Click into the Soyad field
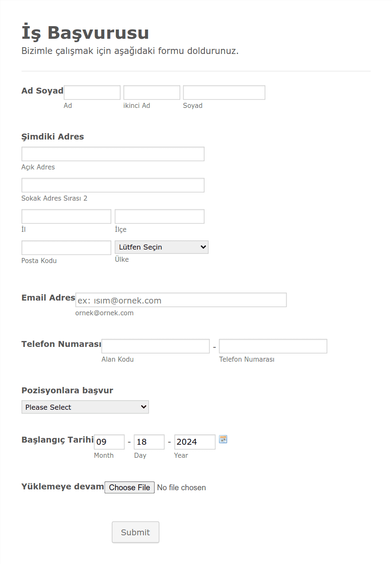 pyautogui.click(x=224, y=92)
